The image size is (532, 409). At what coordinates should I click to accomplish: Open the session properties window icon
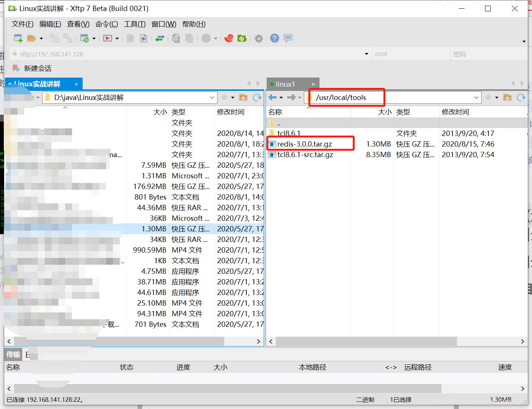click(84, 38)
